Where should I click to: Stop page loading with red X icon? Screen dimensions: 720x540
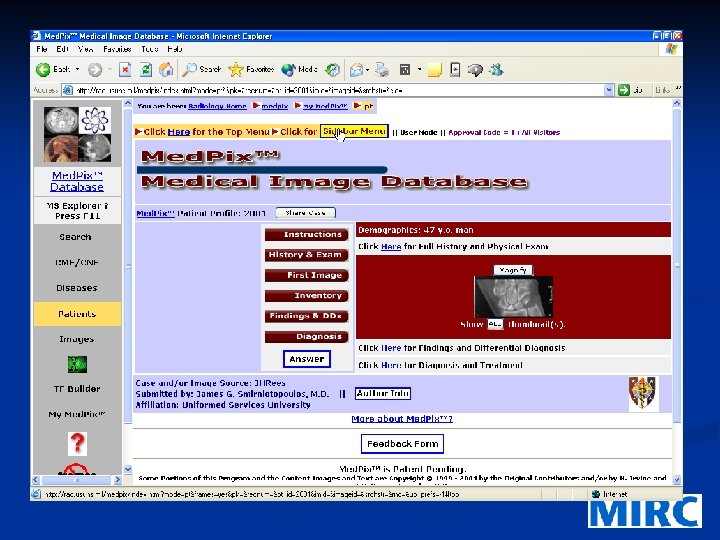pos(124,70)
